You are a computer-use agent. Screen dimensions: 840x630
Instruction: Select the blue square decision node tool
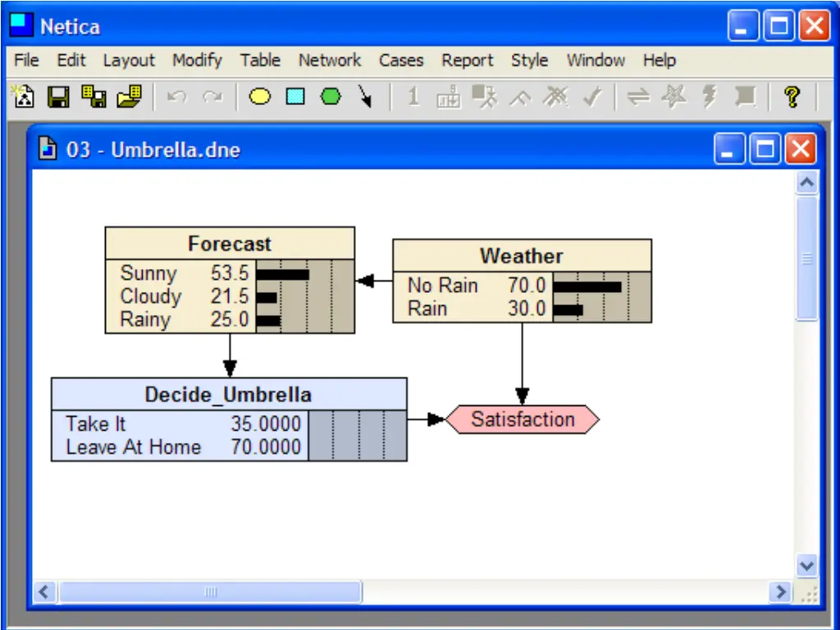point(295,97)
